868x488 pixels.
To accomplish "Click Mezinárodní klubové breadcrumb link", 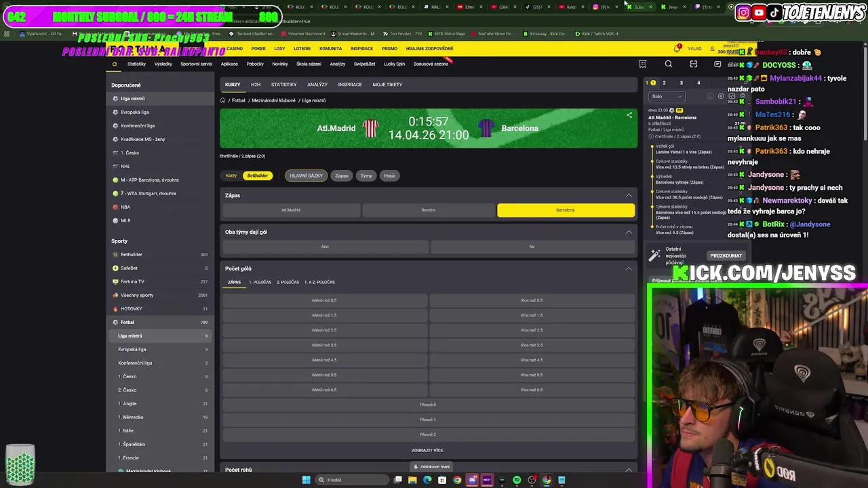I will point(274,100).
